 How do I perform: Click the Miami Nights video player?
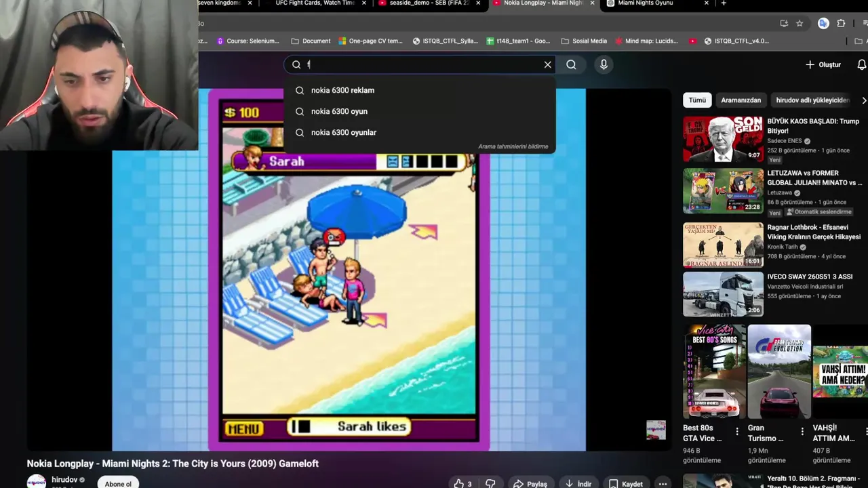point(349,269)
